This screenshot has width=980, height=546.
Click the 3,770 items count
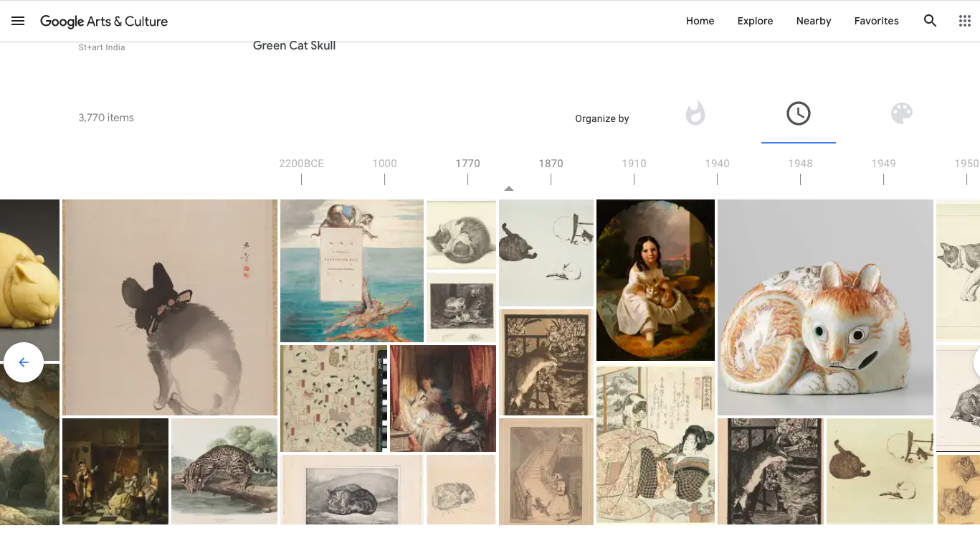click(106, 118)
